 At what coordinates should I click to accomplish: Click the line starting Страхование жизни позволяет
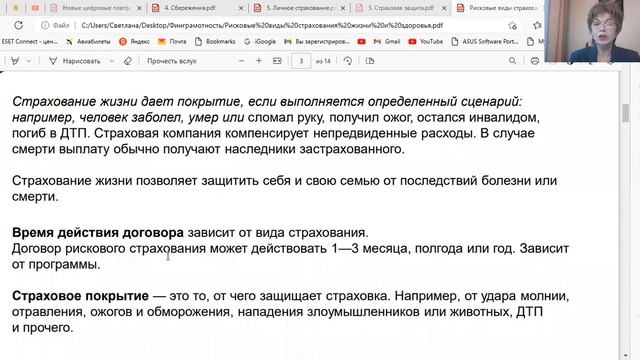[284, 181]
